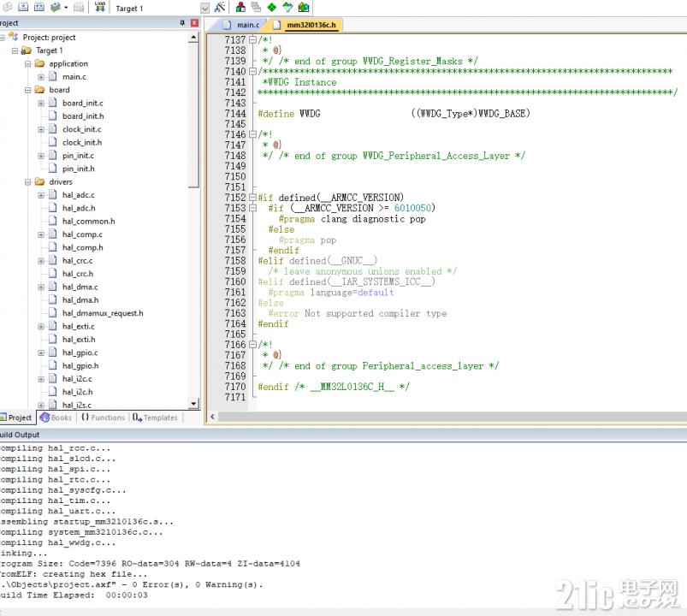Click the hal_adc.h file icon
This screenshot has width=687, height=616.
(x=52, y=208)
